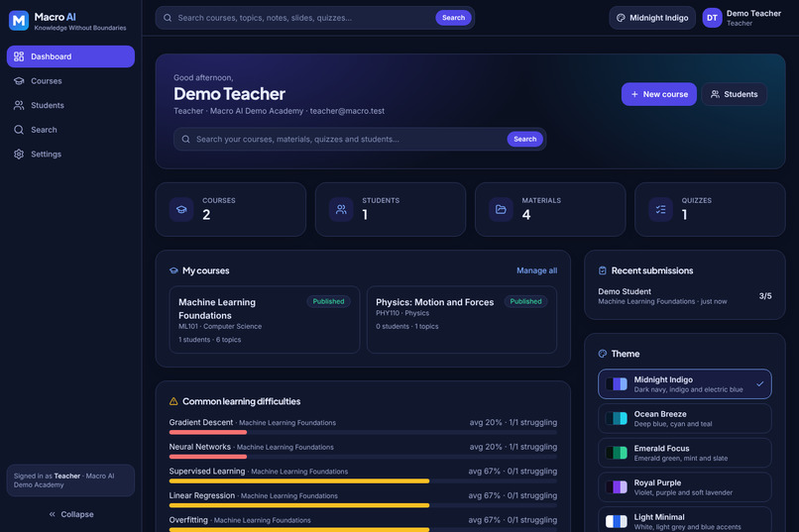Image resolution: width=799 pixels, height=532 pixels.
Task: Click the Students stat card icon
Action: (341, 209)
